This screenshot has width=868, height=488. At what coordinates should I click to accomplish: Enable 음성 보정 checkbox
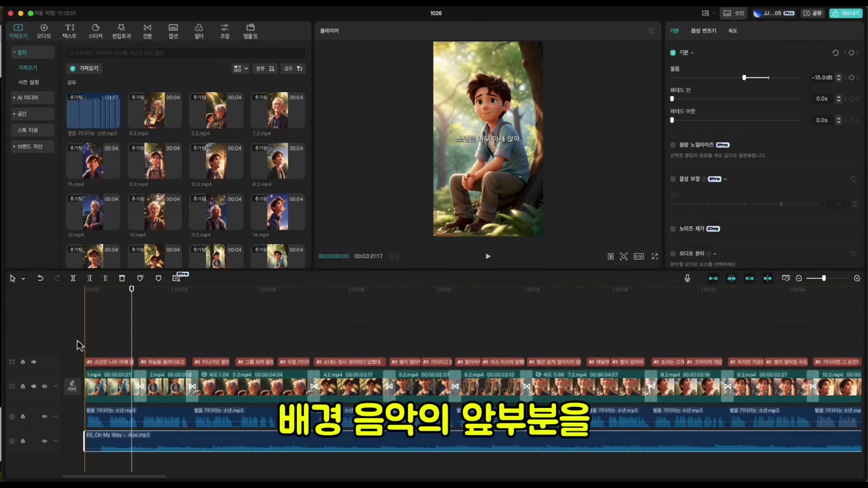coord(673,179)
